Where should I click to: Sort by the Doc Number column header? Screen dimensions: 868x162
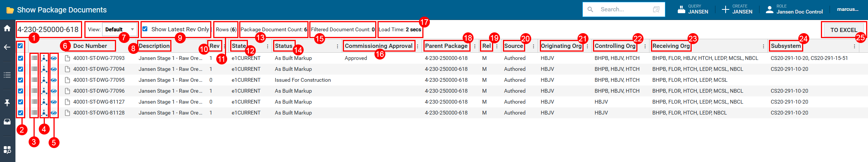pyautogui.click(x=90, y=46)
